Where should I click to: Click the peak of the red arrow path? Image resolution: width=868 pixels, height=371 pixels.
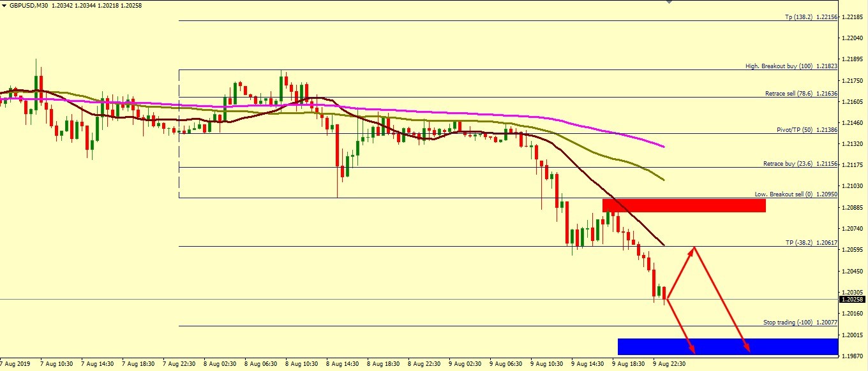point(694,247)
